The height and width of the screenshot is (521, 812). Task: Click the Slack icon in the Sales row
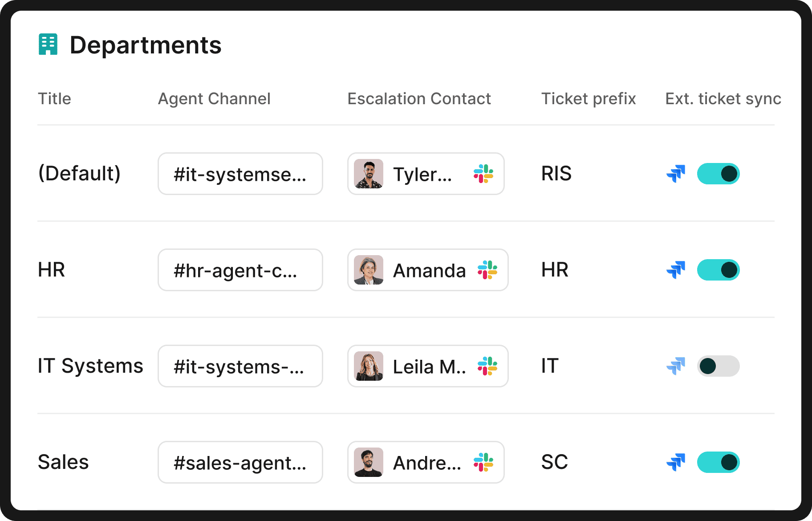pyautogui.click(x=484, y=462)
